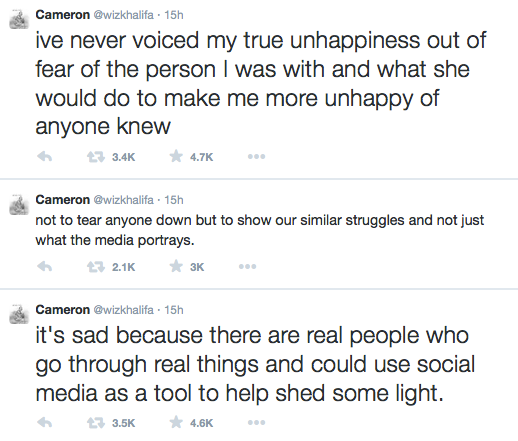Favorite the tweet with 4.7K stars

point(176,156)
